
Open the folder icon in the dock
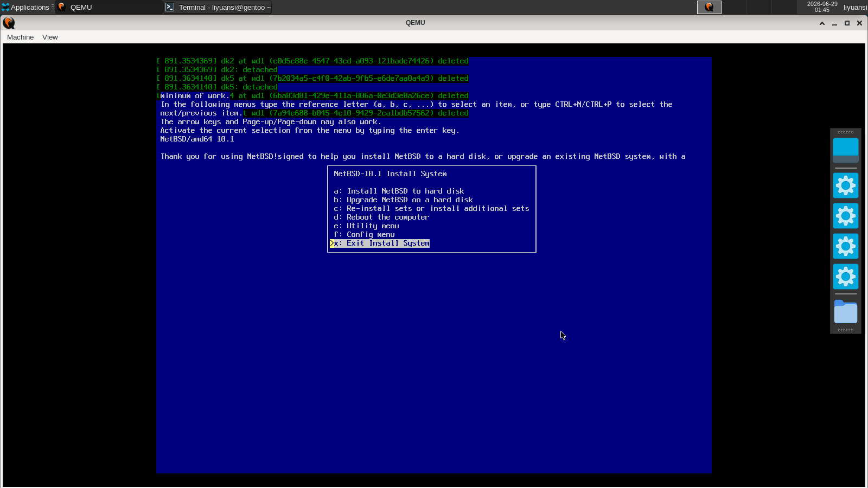(x=846, y=312)
